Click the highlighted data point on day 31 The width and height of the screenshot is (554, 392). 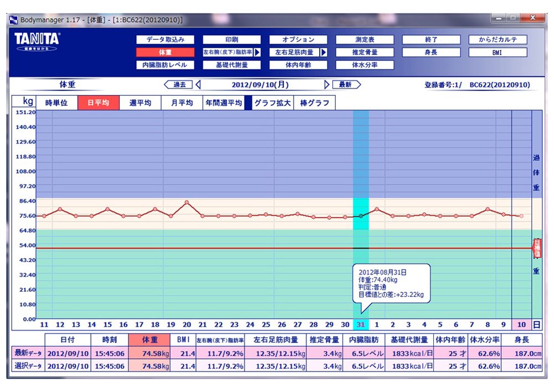click(361, 215)
